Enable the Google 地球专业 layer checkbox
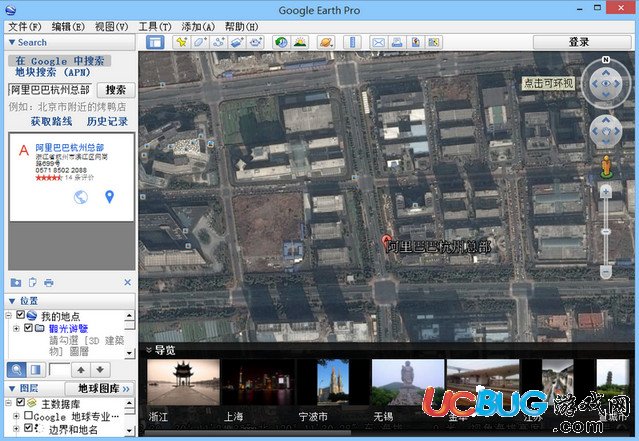The image size is (639, 441). (x=28, y=415)
